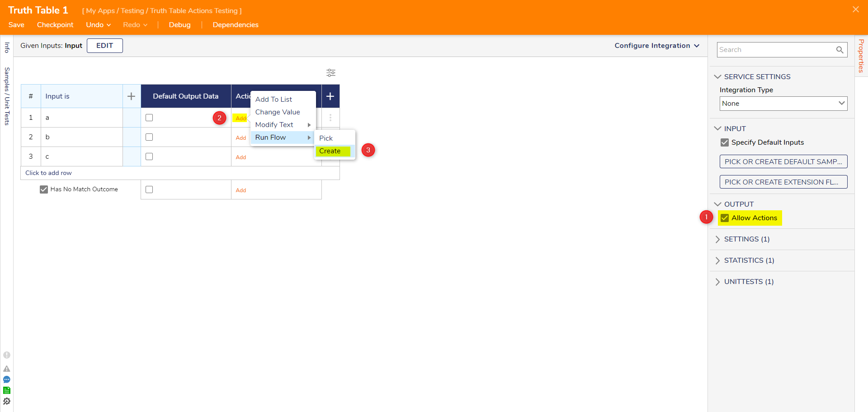Viewport: 868px width, 412px height.
Task: Open Modify Text submenu
Action: tap(283, 125)
